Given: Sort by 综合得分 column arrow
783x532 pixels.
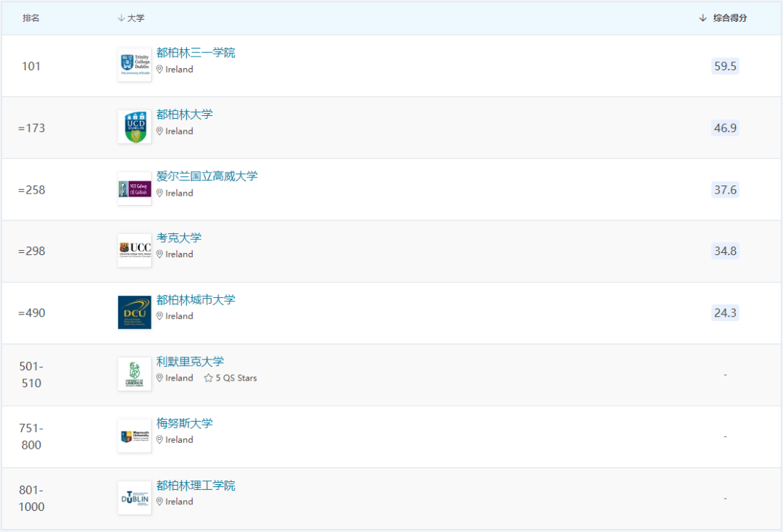Looking at the screenshot, I should (x=703, y=18).
